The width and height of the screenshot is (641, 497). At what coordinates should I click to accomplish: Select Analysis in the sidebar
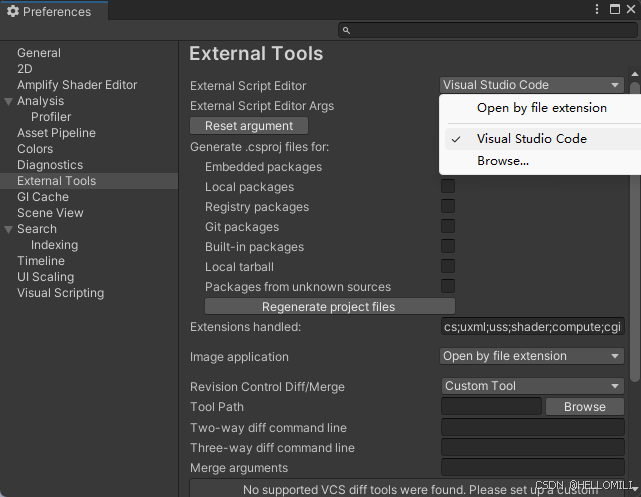click(x=40, y=101)
